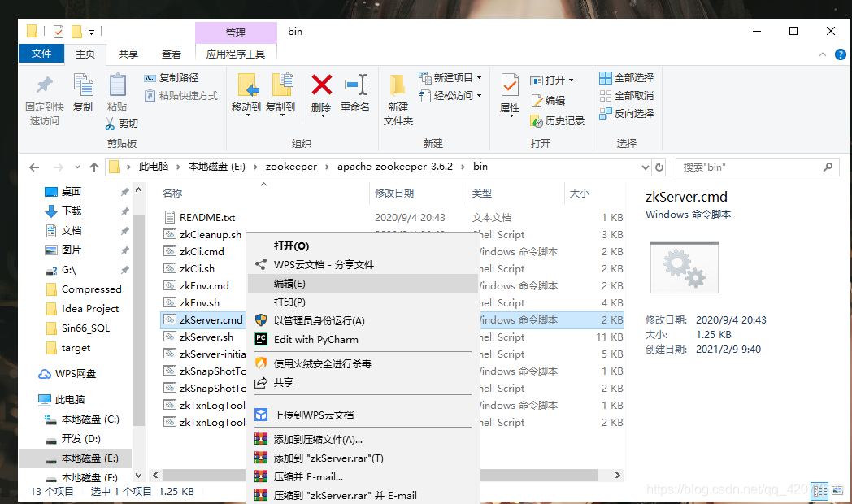852x504 pixels.
Task: Sort by the Size column header
Action: pyautogui.click(x=579, y=193)
